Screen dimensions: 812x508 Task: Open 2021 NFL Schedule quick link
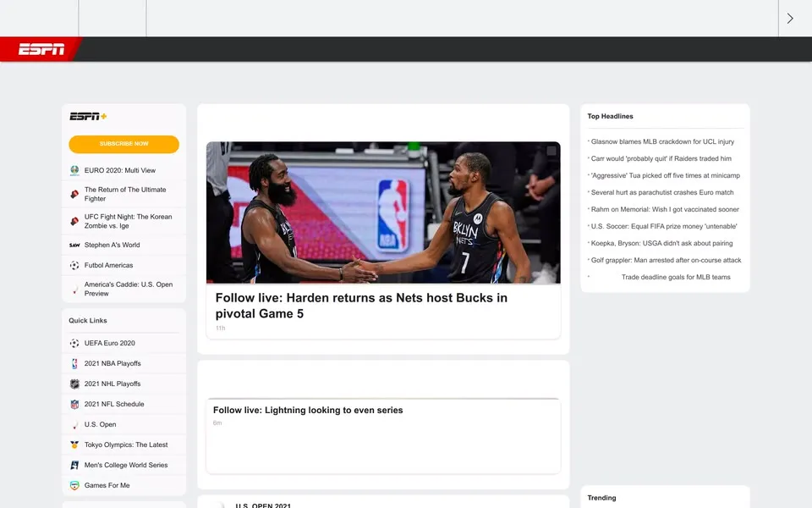(114, 405)
